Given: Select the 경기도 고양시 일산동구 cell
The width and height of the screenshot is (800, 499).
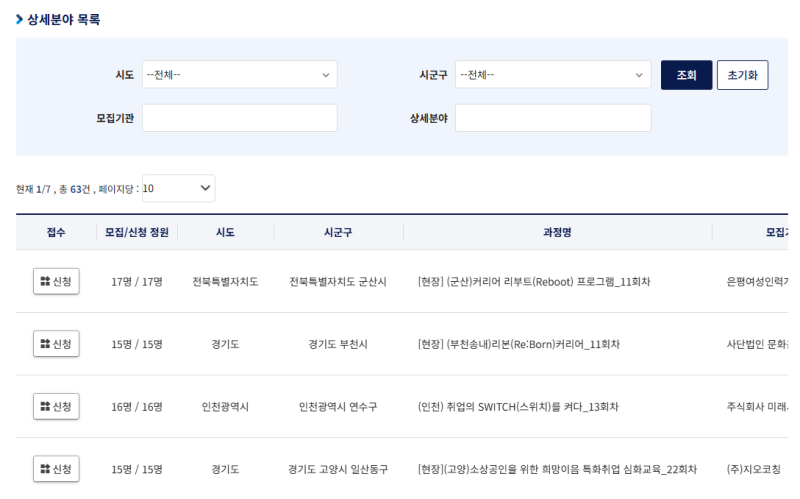Looking at the screenshot, I should point(338,469).
